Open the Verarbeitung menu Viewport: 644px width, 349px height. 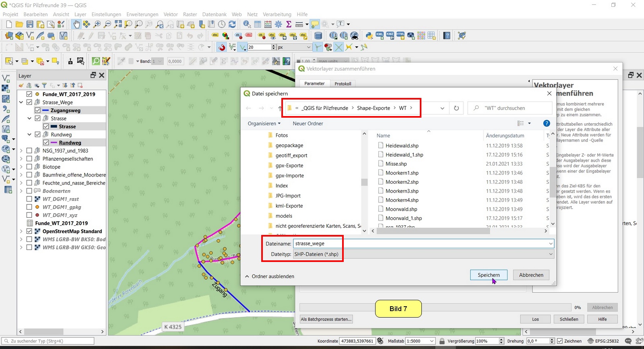click(x=277, y=14)
